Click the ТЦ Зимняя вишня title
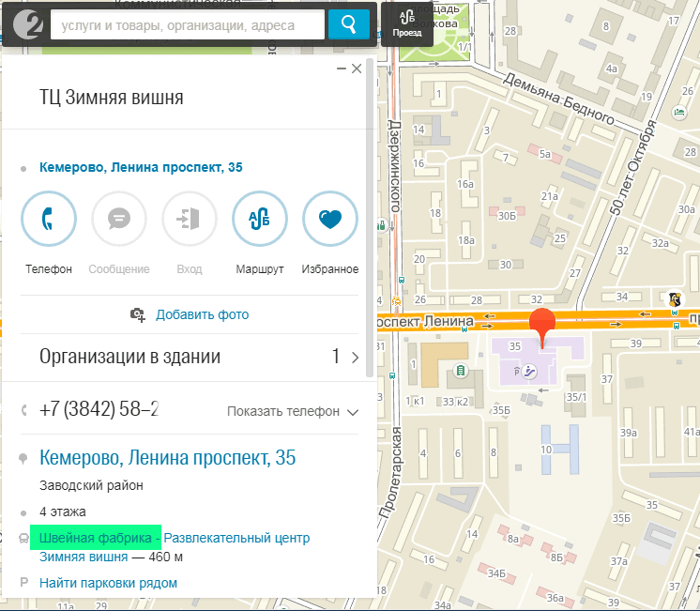This screenshot has width=700, height=611. [x=111, y=97]
